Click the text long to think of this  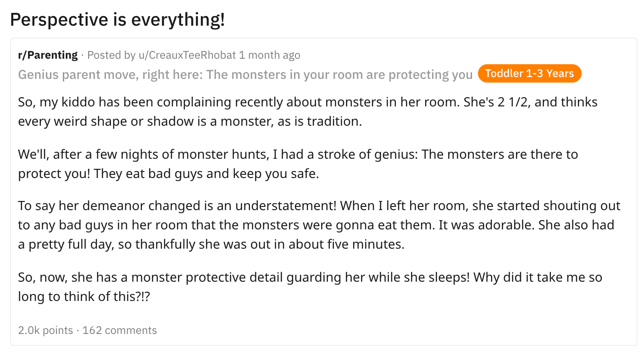click(84, 297)
